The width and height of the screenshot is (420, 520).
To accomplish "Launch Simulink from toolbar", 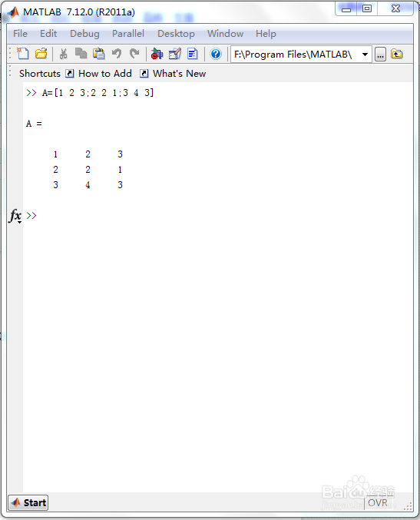I will tap(157, 54).
